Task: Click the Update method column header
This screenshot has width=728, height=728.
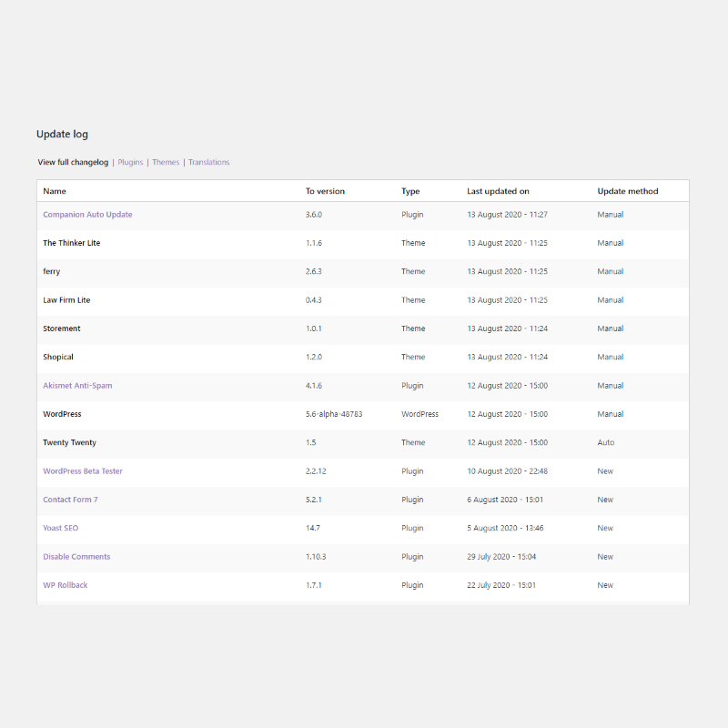Action: point(628,191)
